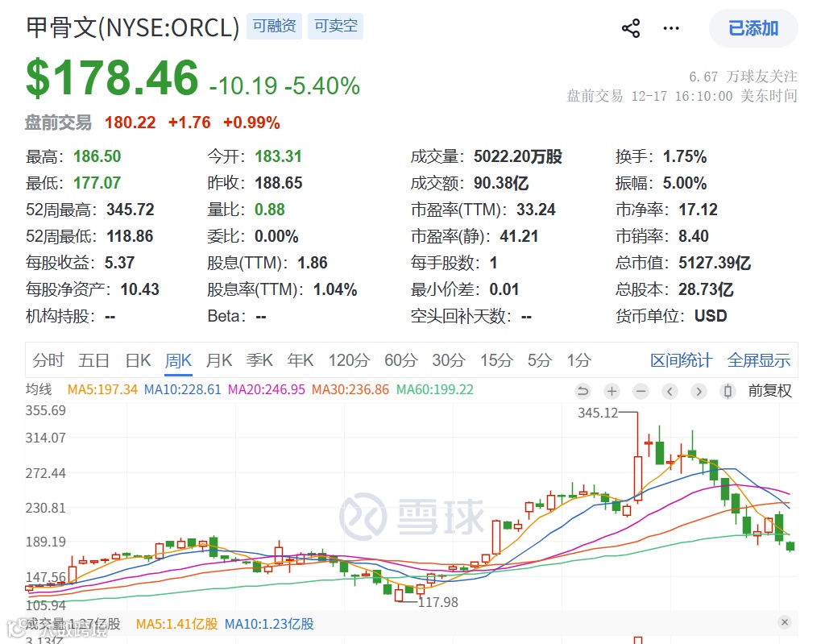The height and width of the screenshot is (644, 825).
Task: Click the 117.98 low marker on chart
Action: pos(437,602)
